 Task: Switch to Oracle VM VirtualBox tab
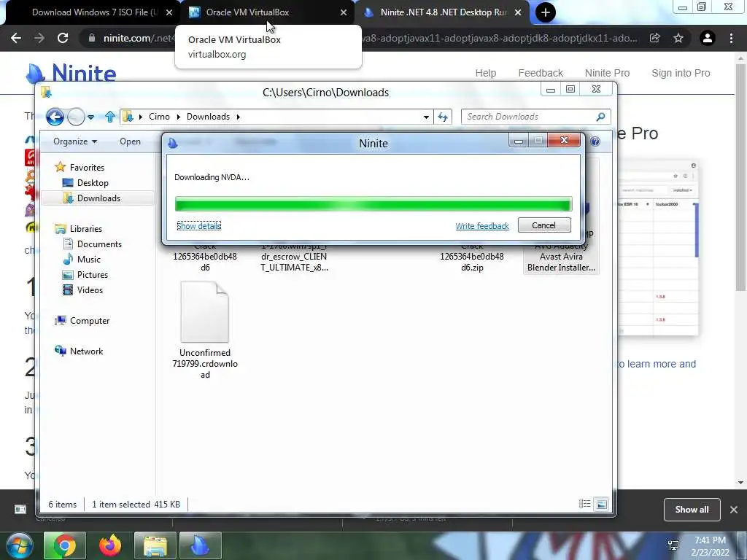point(267,12)
